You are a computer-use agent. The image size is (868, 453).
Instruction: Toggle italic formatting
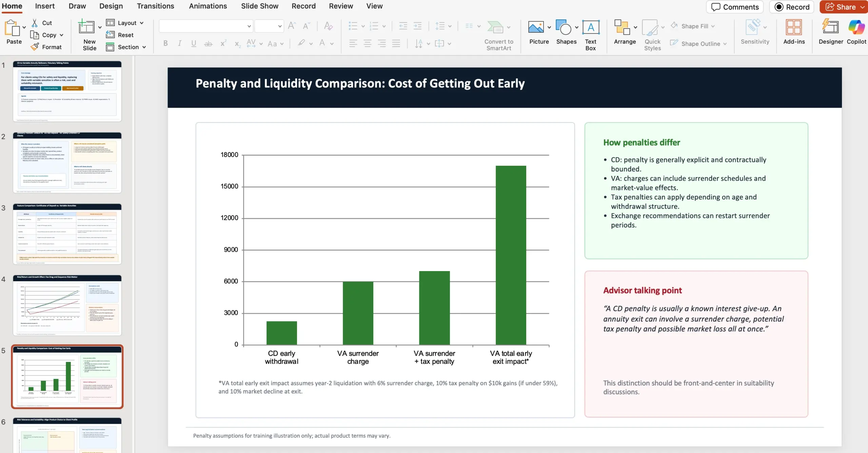(179, 43)
